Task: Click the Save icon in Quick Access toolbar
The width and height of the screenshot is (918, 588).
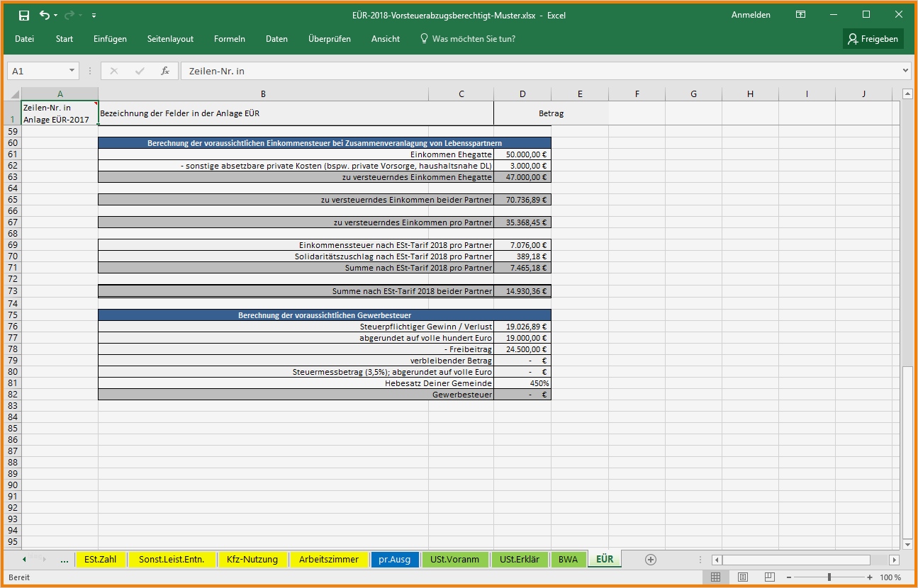Action: coord(23,14)
